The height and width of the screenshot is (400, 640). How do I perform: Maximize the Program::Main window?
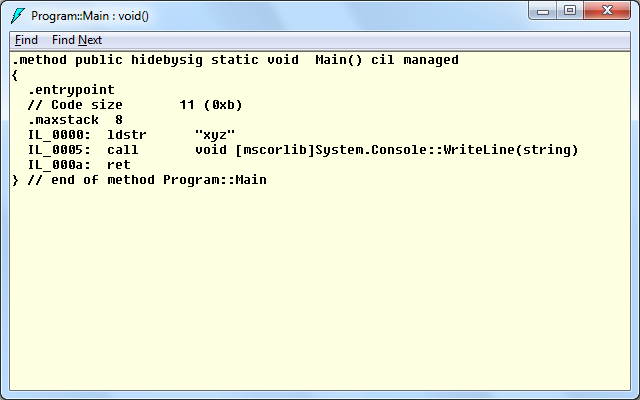570,11
